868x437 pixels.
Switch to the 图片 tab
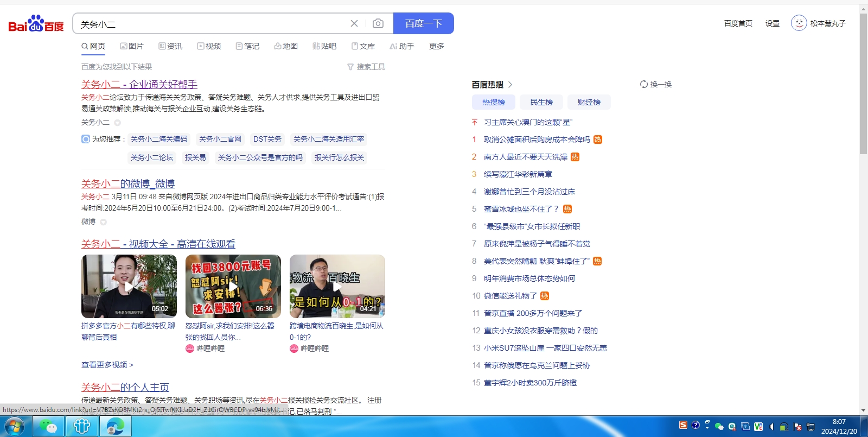click(x=132, y=46)
